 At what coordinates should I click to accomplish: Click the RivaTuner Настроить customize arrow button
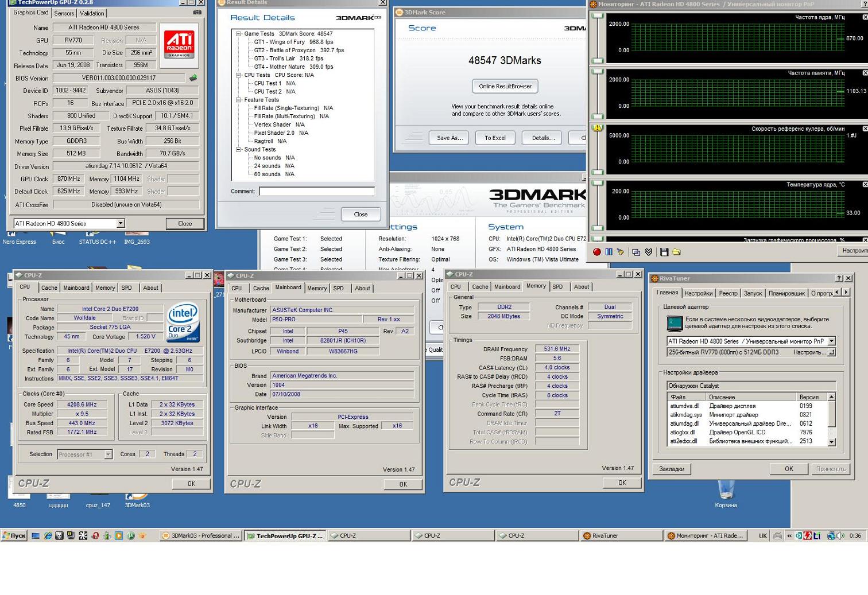[x=831, y=352]
